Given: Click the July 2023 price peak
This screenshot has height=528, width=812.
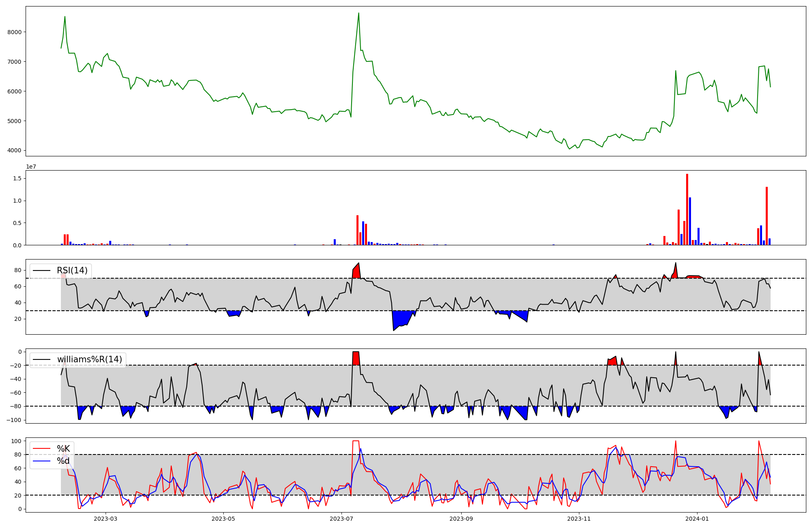Looking at the screenshot, I should pos(358,14).
